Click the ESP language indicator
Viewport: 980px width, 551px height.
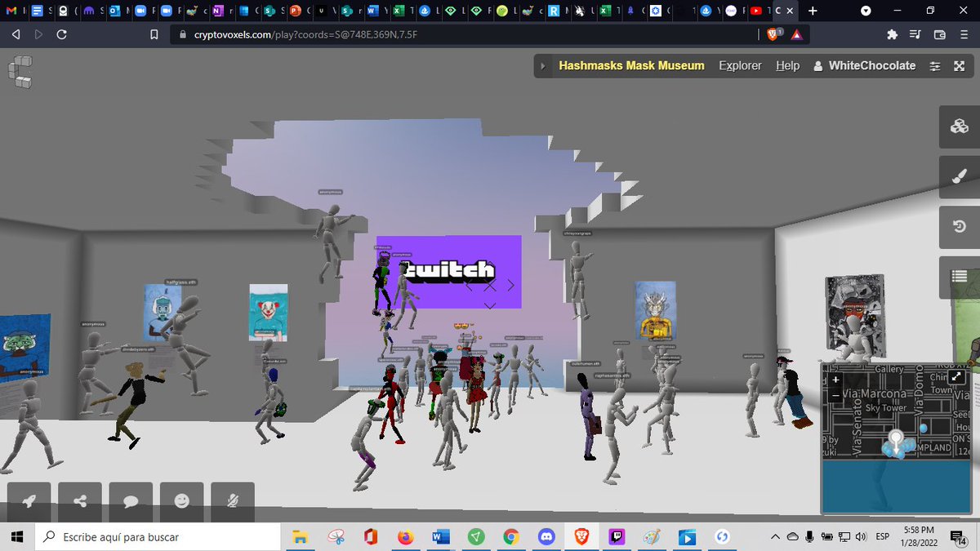pyautogui.click(x=884, y=536)
